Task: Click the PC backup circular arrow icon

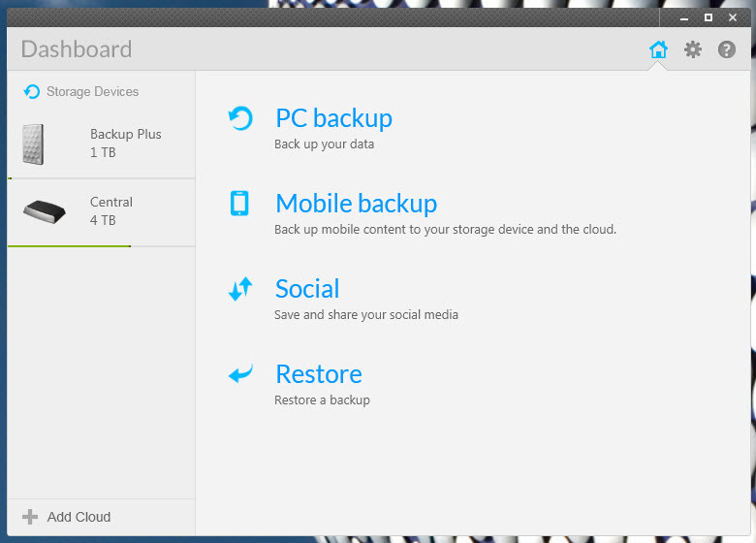Action: (240, 118)
